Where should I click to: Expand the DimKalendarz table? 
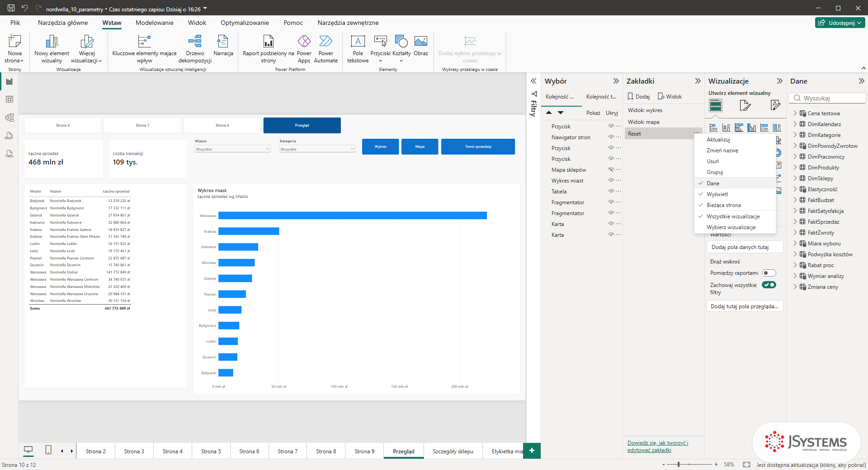pos(795,124)
